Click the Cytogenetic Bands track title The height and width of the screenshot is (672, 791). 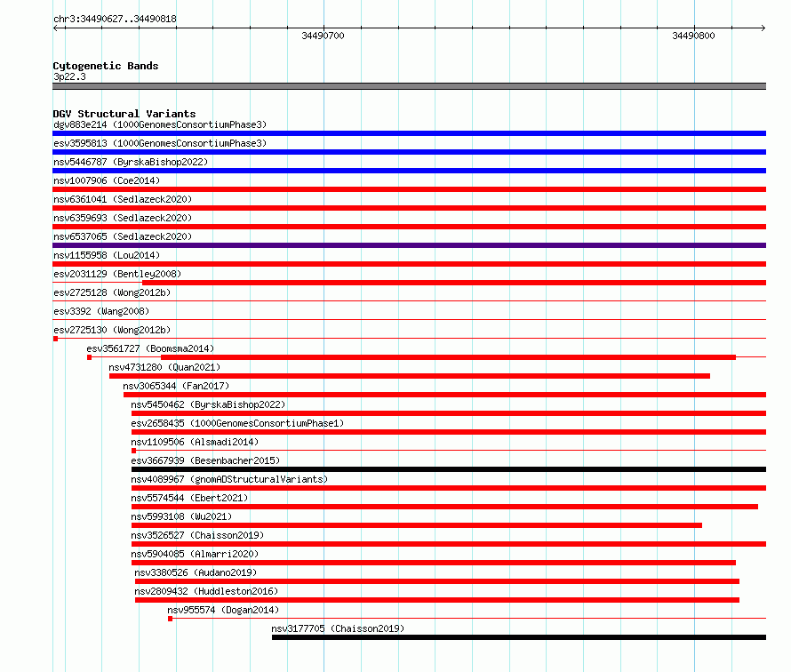click(106, 66)
